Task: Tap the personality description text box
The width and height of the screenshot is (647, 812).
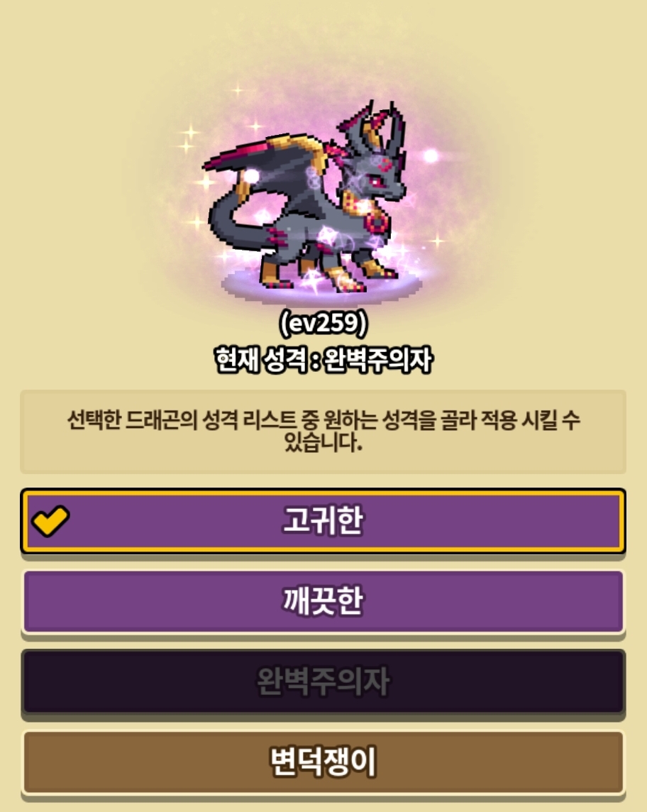Action: pyautogui.click(x=323, y=432)
